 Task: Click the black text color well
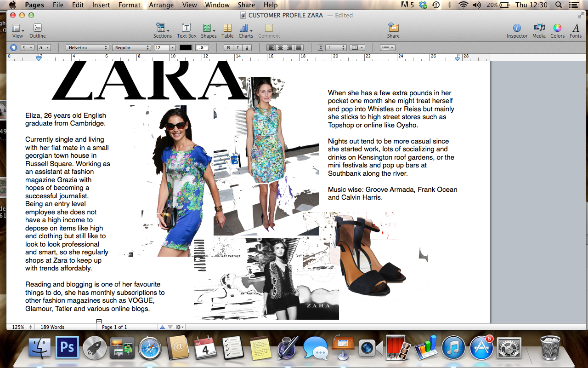(x=186, y=47)
